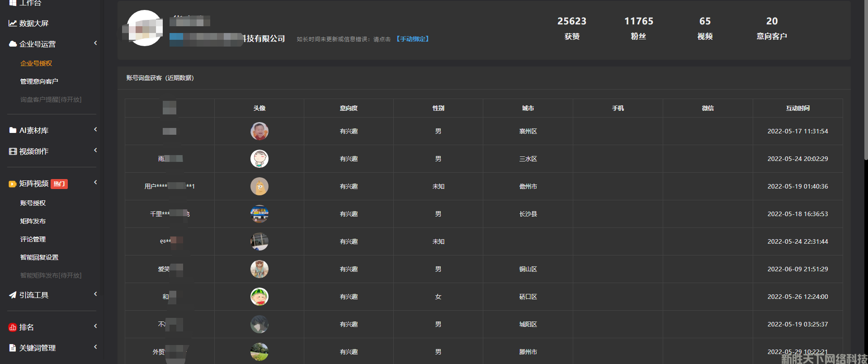Click the 数据大屏 chart icon

[13, 23]
